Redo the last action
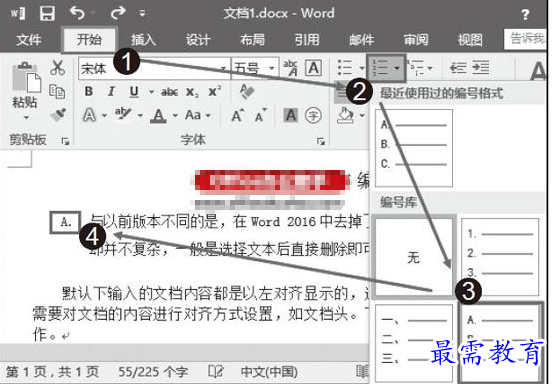 [118, 13]
